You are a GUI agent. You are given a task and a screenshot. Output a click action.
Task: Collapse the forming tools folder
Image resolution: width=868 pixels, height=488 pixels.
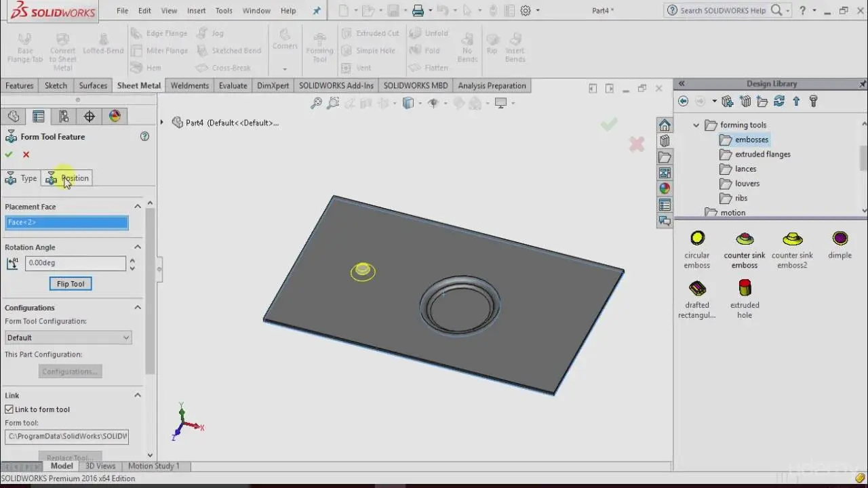click(696, 125)
